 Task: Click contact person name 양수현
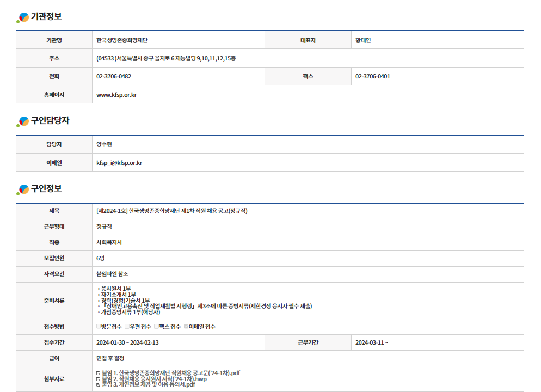104,144
